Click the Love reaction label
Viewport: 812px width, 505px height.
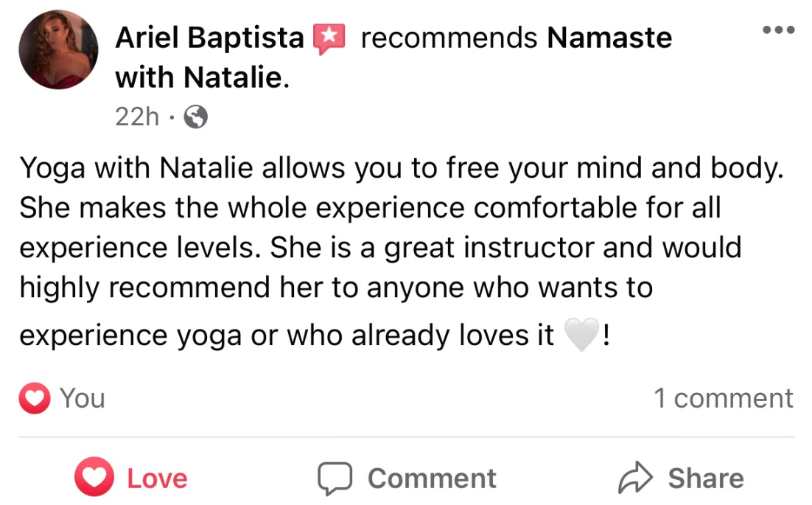[157, 478]
